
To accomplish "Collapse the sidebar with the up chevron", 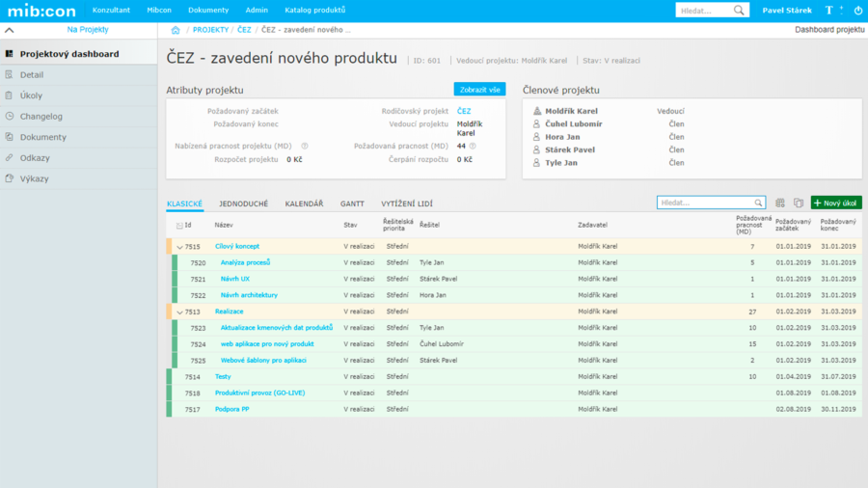I will coord(10,31).
